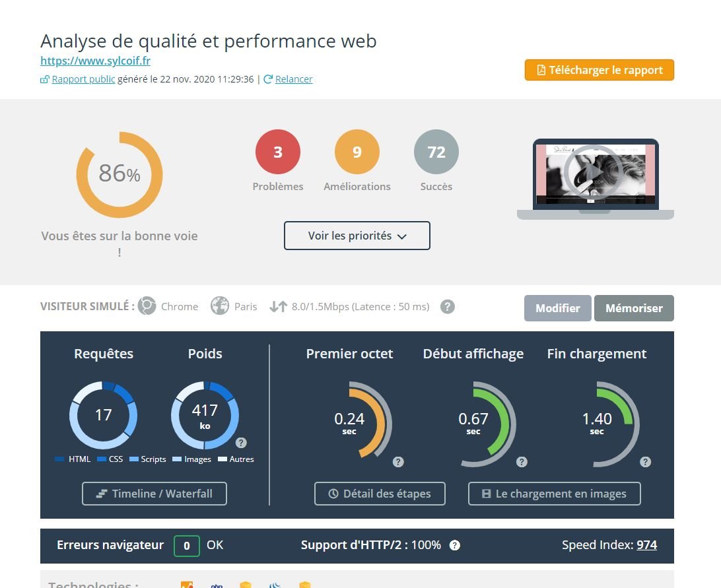Open the Timeline / Waterfall view
The image size is (721, 588).
click(x=154, y=493)
